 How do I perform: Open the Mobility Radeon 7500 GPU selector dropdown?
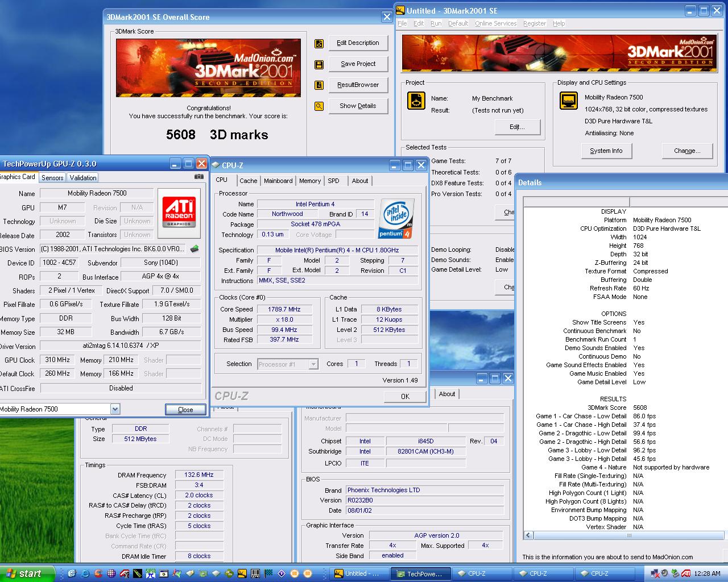[115, 409]
